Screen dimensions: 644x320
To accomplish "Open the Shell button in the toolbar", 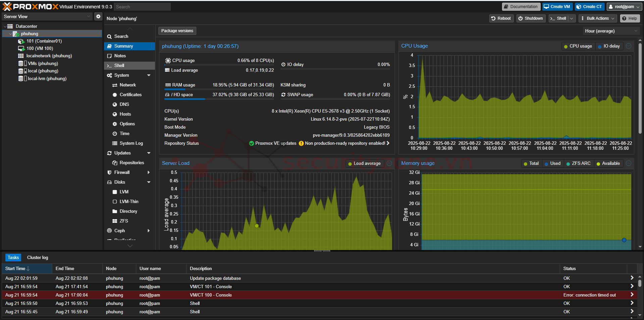I will pos(558,18).
